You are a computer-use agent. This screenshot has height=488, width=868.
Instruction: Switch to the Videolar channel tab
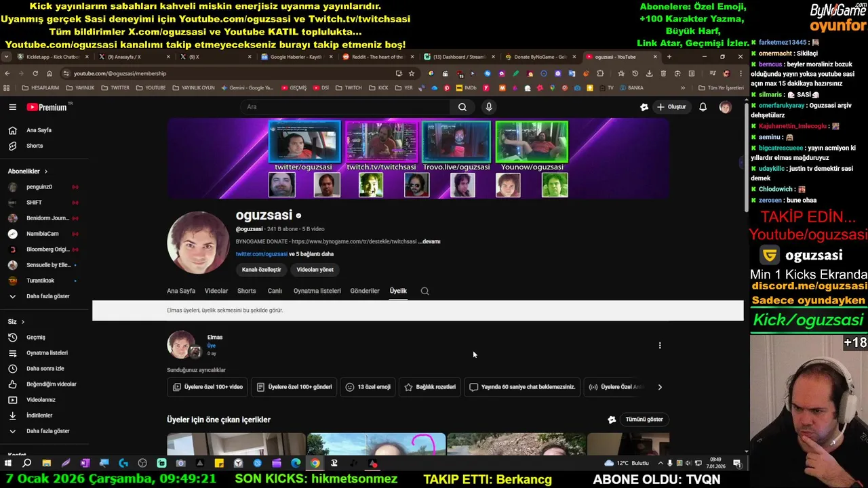(x=216, y=291)
